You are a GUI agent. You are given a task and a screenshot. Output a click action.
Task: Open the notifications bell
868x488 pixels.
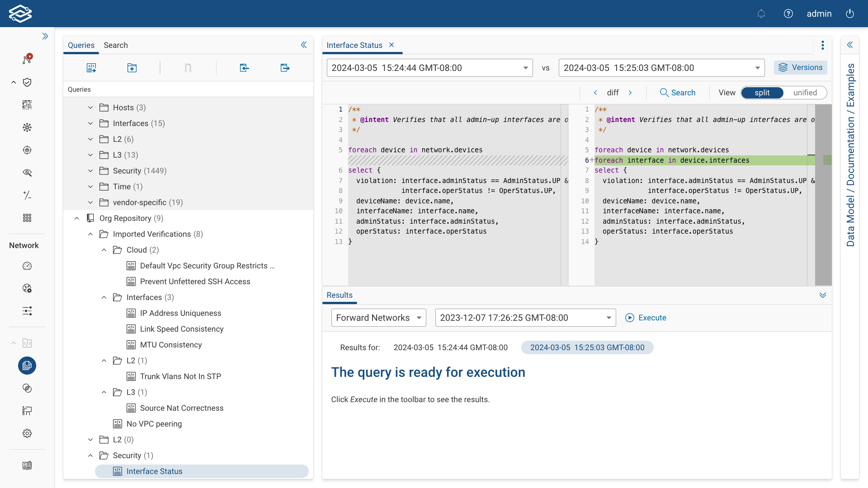click(x=761, y=14)
